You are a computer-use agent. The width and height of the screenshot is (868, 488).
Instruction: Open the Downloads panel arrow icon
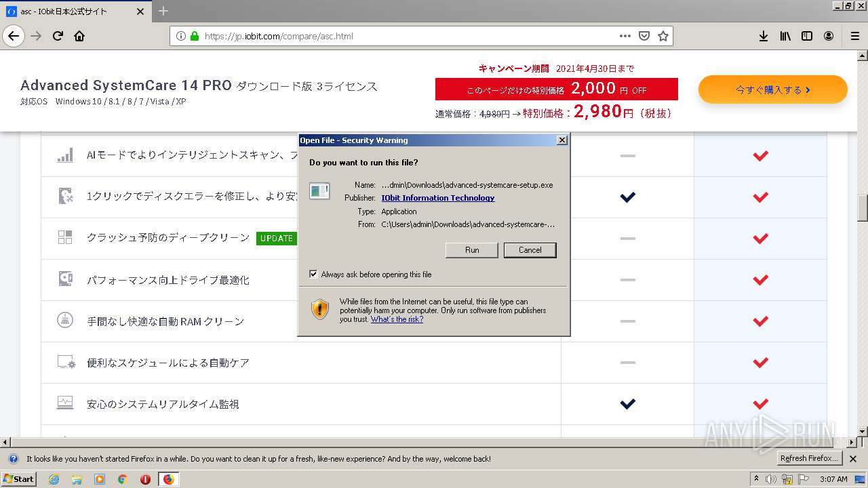(764, 36)
